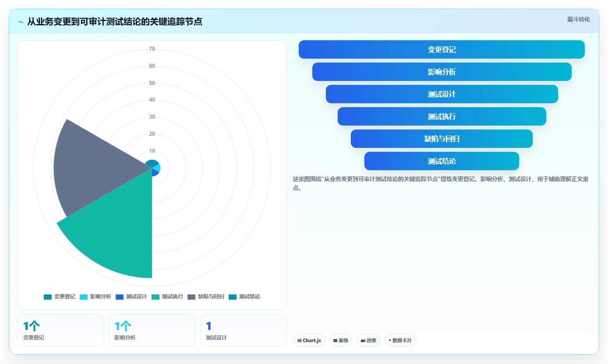608x364 pixels.
Task: Toggle the 测试设计 legend entry
Action: point(131,297)
